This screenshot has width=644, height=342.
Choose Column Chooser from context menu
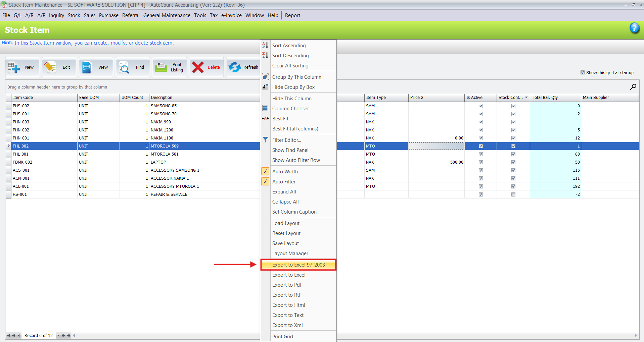[290, 109]
